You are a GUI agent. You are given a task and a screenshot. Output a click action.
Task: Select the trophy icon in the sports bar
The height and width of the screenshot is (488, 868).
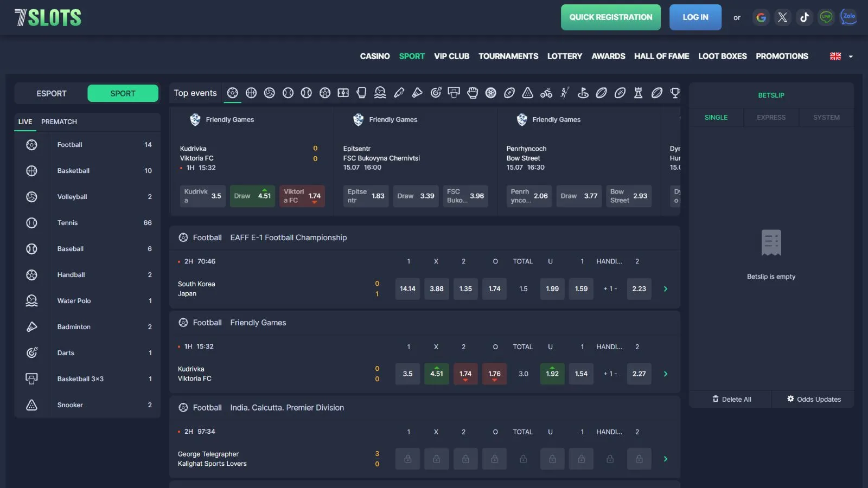675,93
